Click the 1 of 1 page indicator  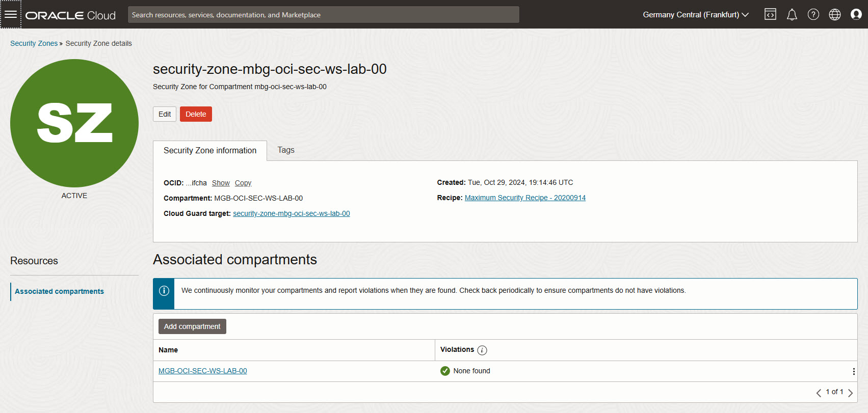pos(834,392)
